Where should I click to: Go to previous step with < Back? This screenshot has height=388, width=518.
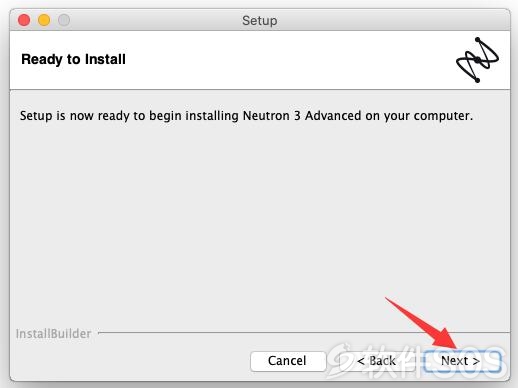point(376,361)
